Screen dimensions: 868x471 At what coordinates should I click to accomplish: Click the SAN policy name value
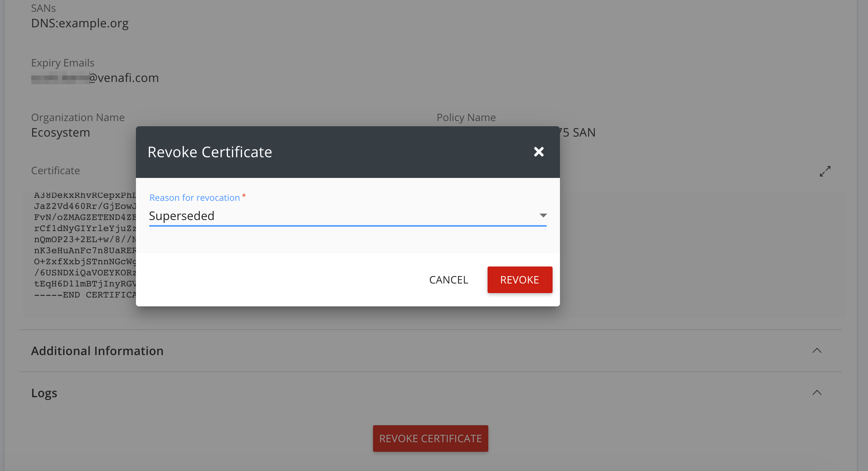tap(578, 133)
